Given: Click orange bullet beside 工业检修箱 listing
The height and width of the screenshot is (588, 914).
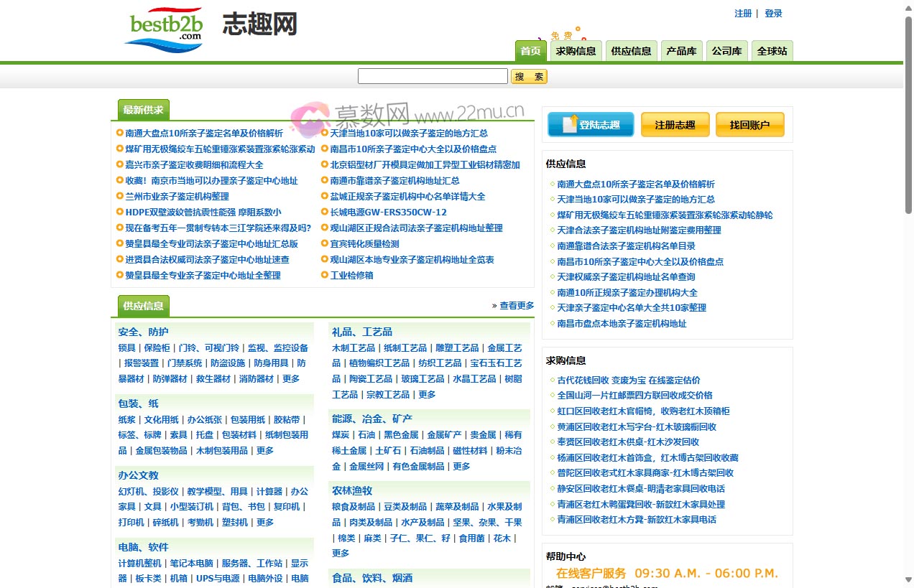Looking at the screenshot, I should pyautogui.click(x=325, y=275).
